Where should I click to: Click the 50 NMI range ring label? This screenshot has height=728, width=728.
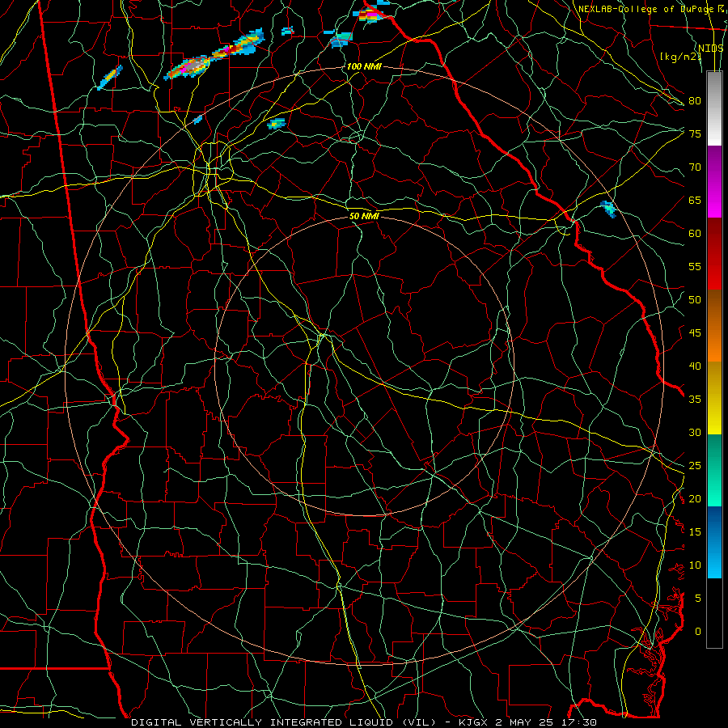[x=364, y=216]
